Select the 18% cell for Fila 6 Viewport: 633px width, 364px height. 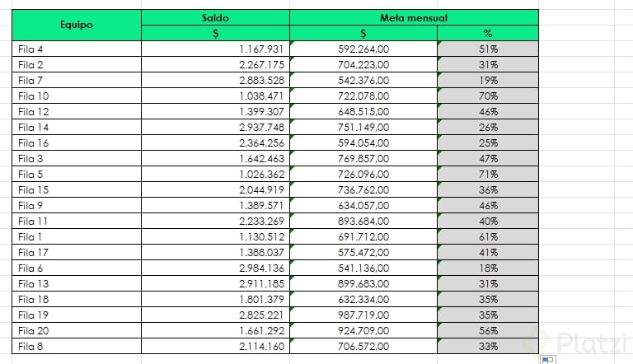pos(488,268)
